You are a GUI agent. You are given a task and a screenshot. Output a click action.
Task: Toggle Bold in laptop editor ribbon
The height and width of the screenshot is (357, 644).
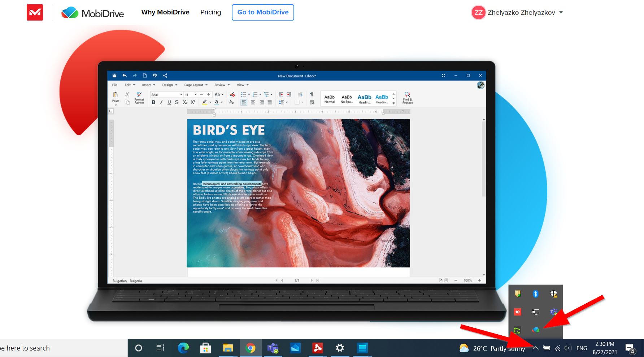(153, 102)
